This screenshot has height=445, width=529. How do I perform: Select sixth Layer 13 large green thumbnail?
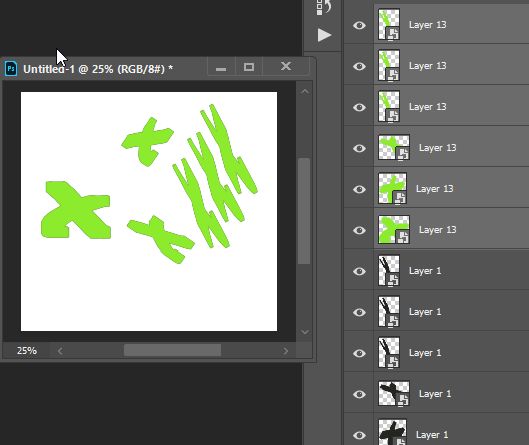coord(394,229)
